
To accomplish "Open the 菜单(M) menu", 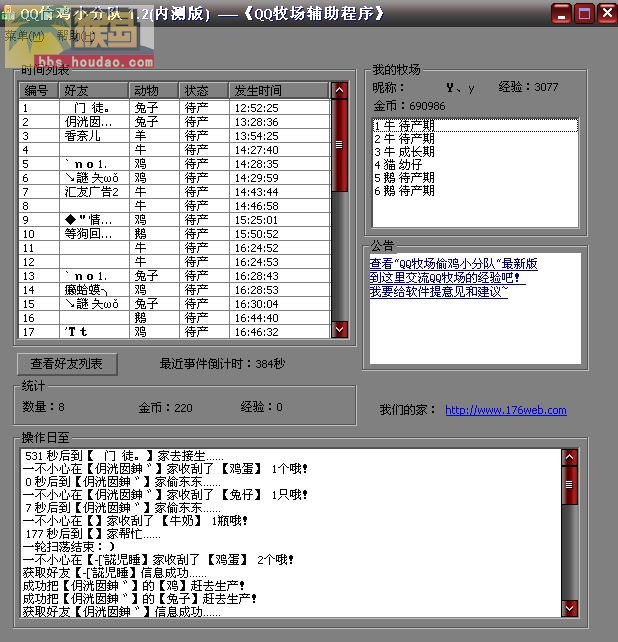I will click(25, 36).
